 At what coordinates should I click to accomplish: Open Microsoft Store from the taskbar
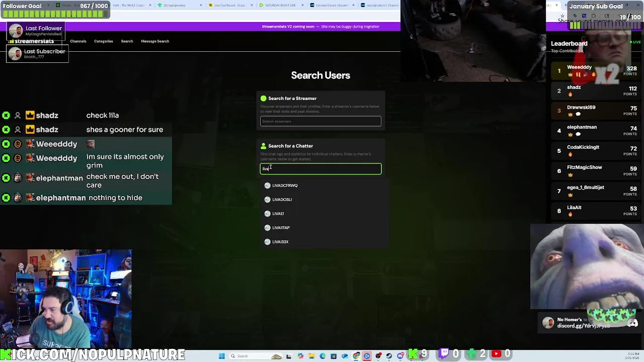(x=334, y=356)
